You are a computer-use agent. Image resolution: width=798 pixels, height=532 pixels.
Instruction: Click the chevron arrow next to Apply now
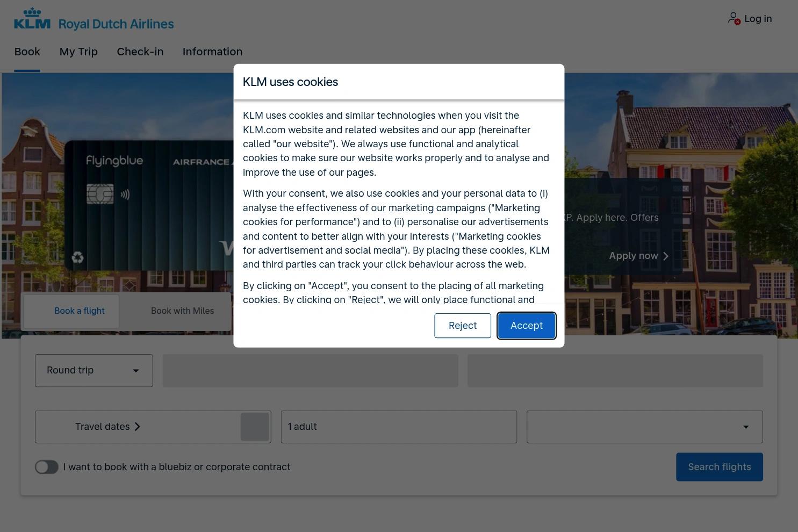666,256
